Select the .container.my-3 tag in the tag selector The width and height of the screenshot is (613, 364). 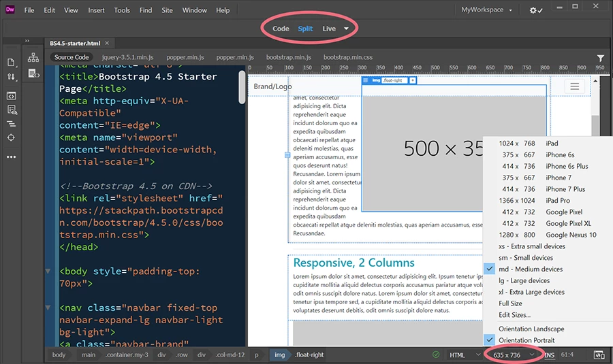pyautogui.click(x=127, y=355)
